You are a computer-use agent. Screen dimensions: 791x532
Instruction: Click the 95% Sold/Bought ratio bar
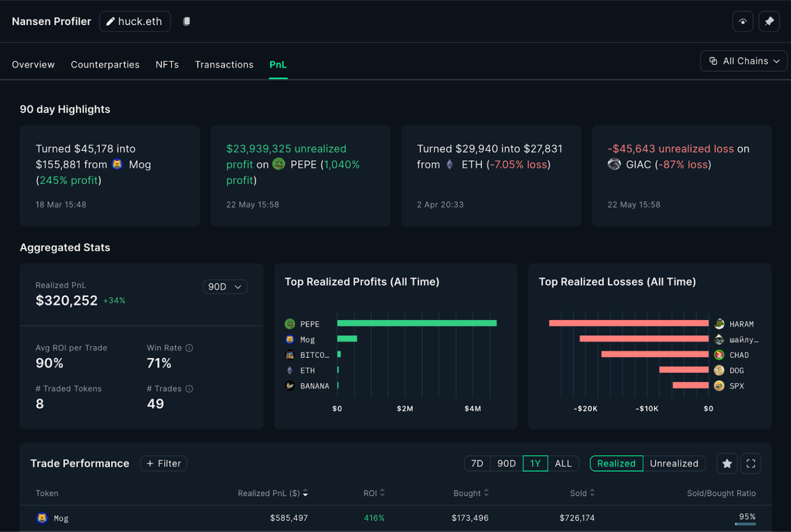745,524
